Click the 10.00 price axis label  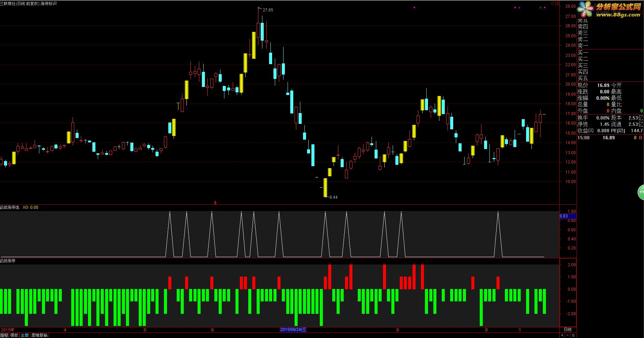[570, 182]
